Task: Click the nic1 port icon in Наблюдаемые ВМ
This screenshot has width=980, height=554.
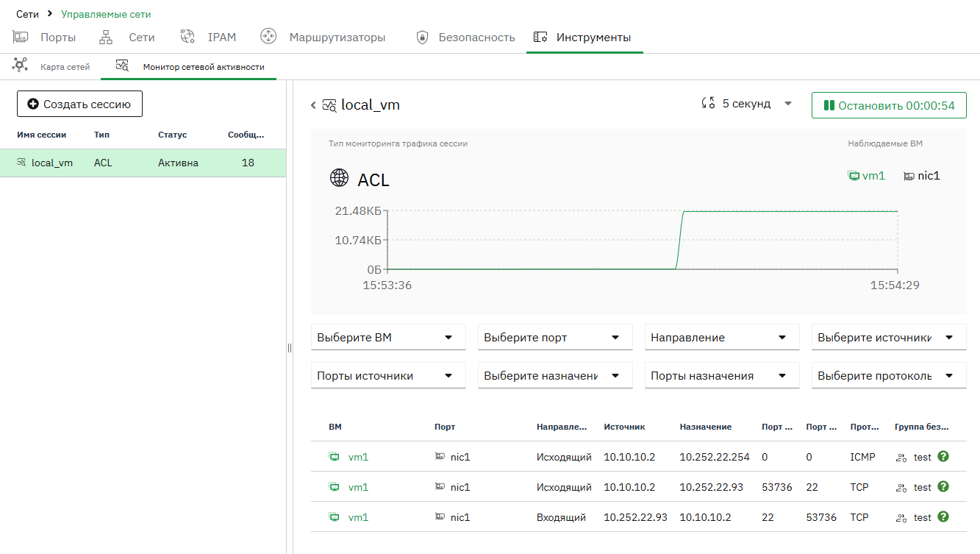Action: 909,176
